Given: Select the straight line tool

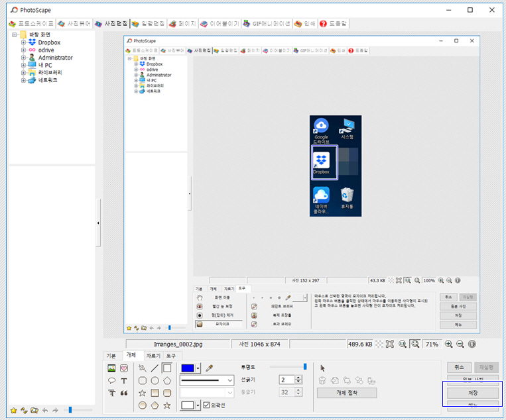Looking at the screenshot, I should coord(155,368).
